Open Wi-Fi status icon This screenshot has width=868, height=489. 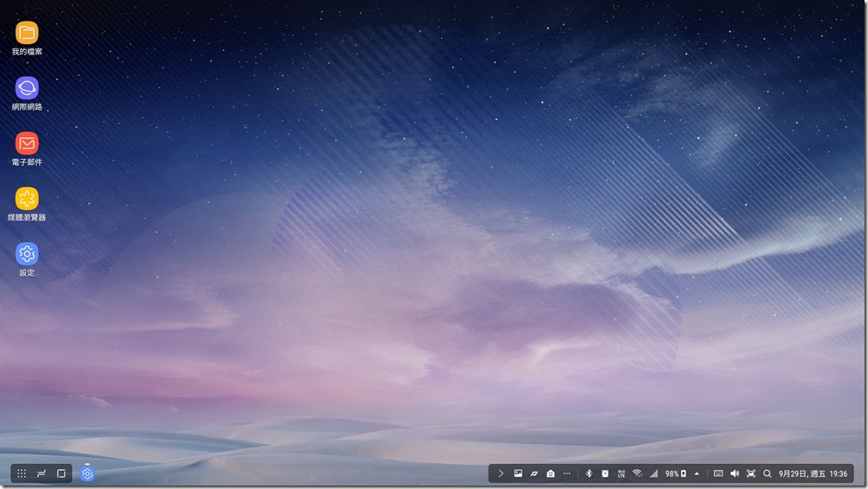(x=637, y=473)
